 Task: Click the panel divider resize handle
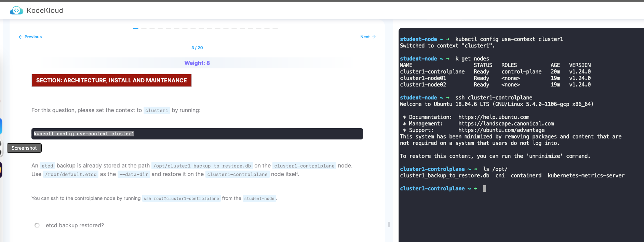pyautogui.click(x=389, y=225)
